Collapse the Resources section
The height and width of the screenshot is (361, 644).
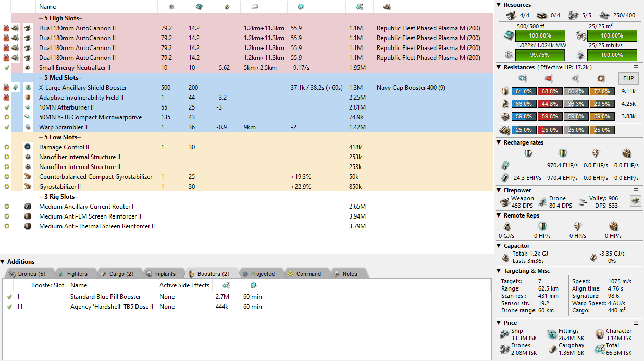[x=499, y=5]
